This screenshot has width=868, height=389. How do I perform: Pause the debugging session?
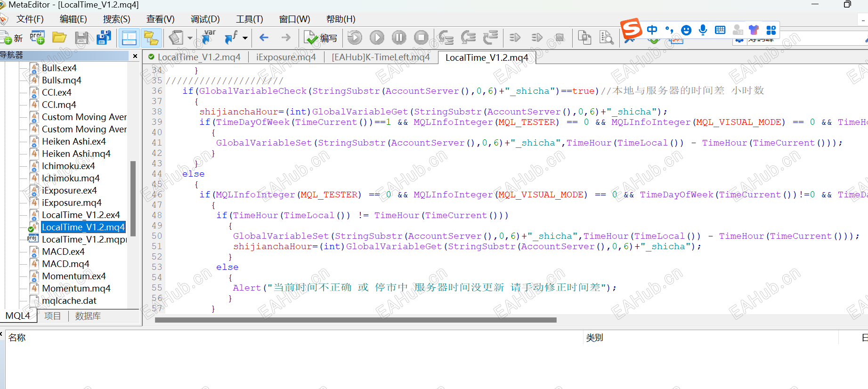399,38
